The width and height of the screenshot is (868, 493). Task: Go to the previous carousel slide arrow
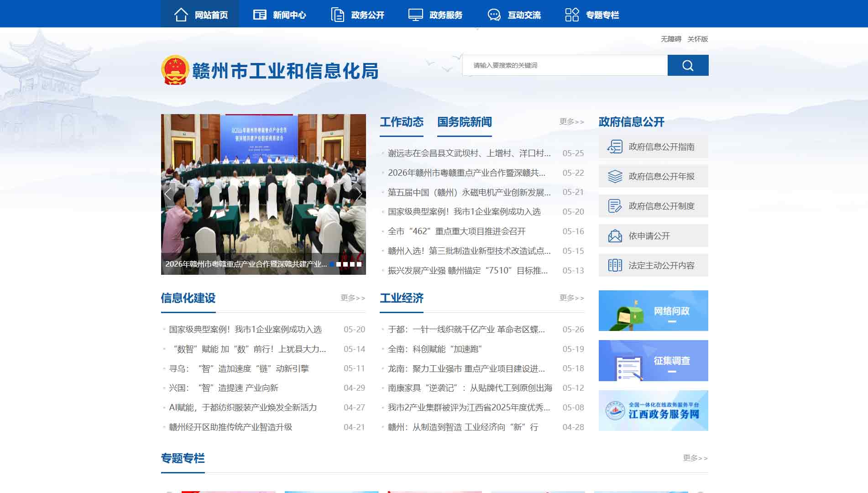pos(168,194)
